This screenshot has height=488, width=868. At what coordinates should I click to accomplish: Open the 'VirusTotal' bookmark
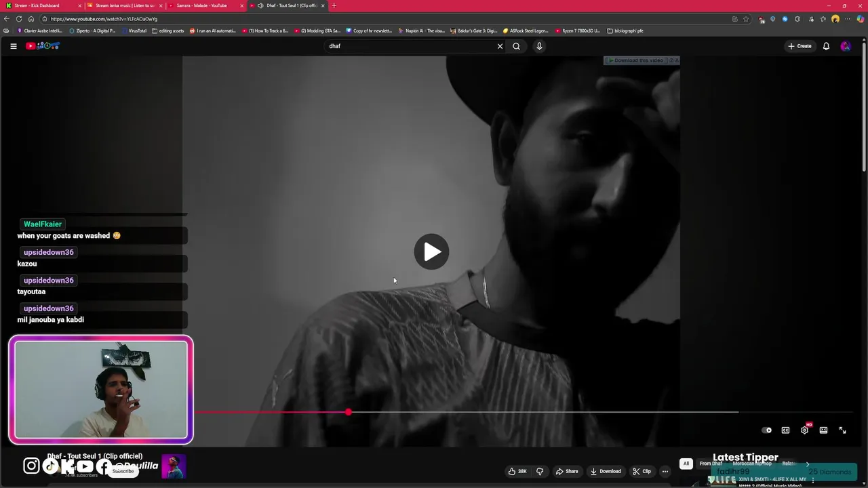coord(133,30)
